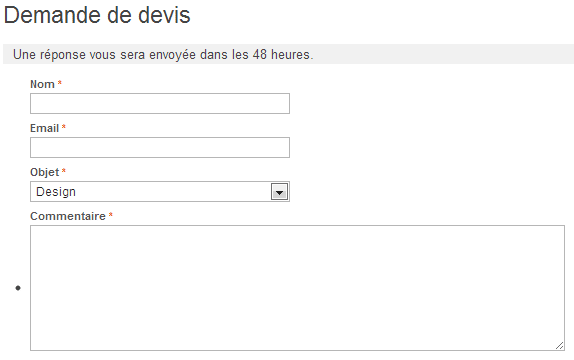Click the '48 heures' response notice text

tap(163, 55)
